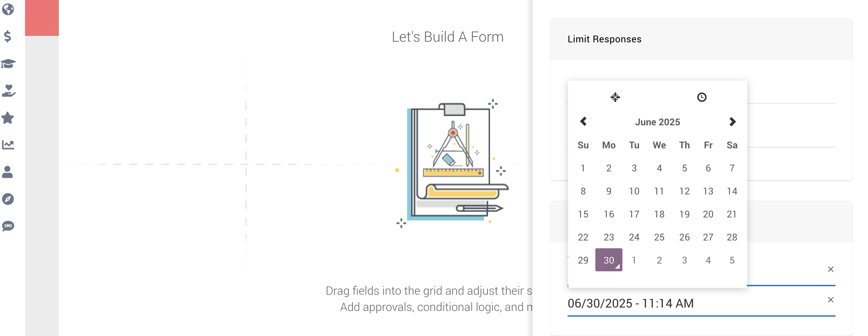This screenshot has height=336, width=868.
Task: Open the line chart reports icon
Action: [8, 145]
